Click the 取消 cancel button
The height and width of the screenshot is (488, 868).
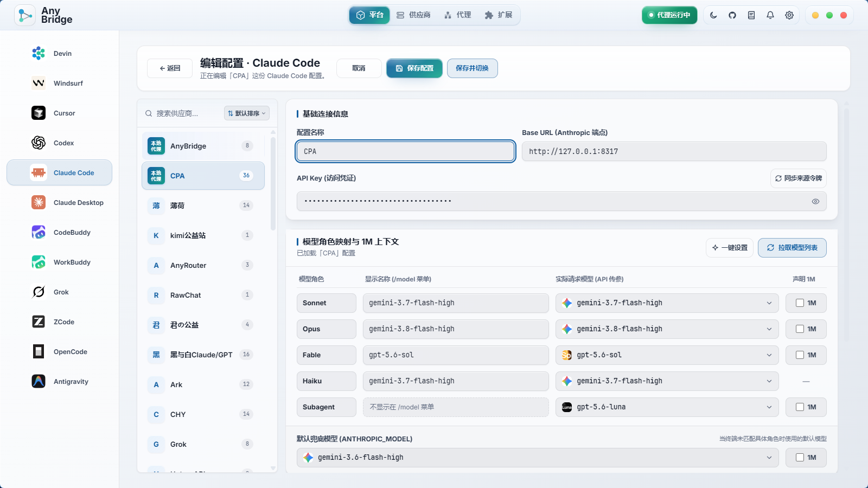359,68
